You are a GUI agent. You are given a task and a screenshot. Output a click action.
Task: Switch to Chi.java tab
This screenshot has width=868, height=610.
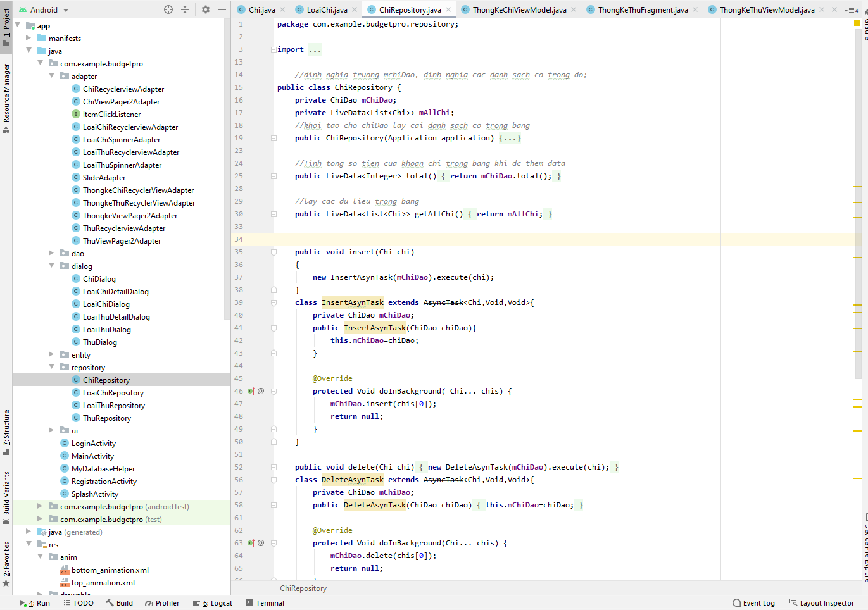coord(261,9)
